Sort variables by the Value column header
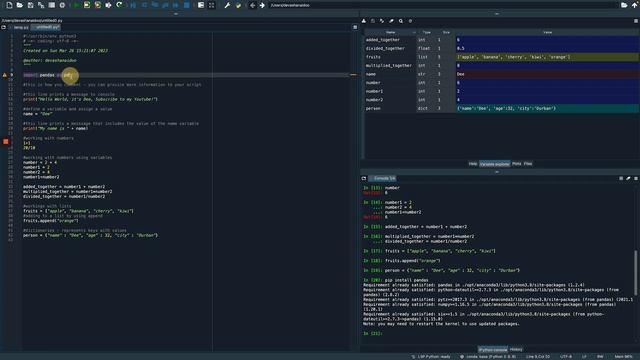The width and height of the screenshot is (640, 360). (x=547, y=32)
